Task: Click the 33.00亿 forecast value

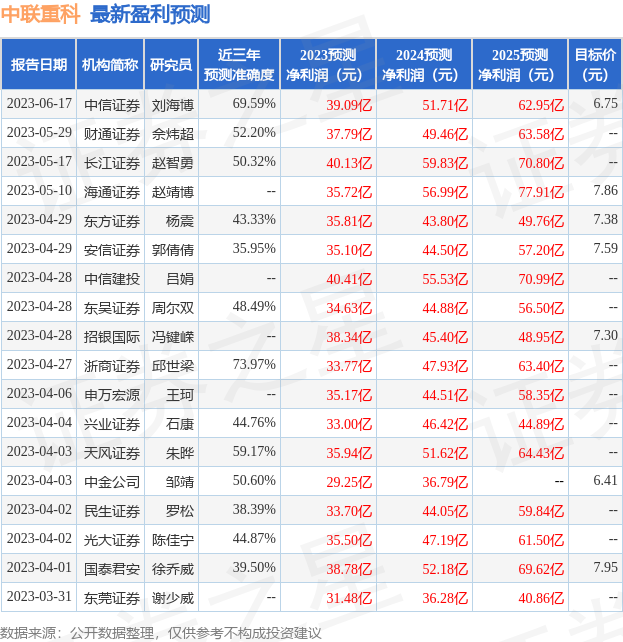Action: coord(349,424)
